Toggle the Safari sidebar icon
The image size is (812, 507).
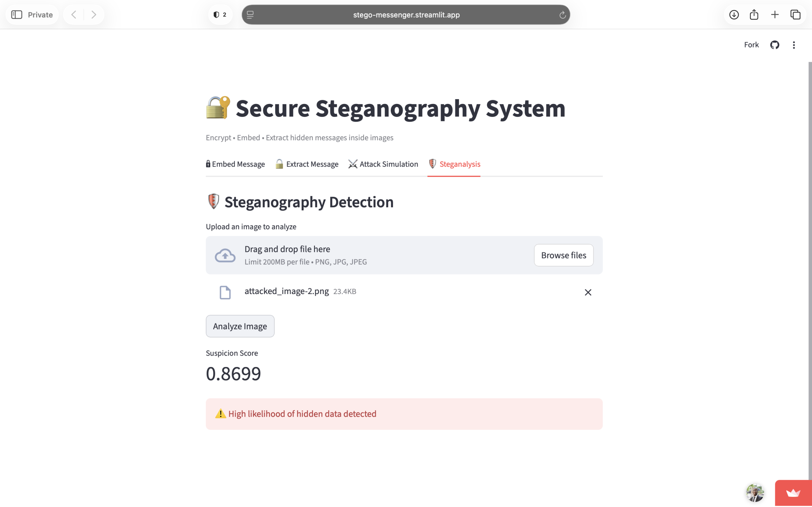click(17, 15)
